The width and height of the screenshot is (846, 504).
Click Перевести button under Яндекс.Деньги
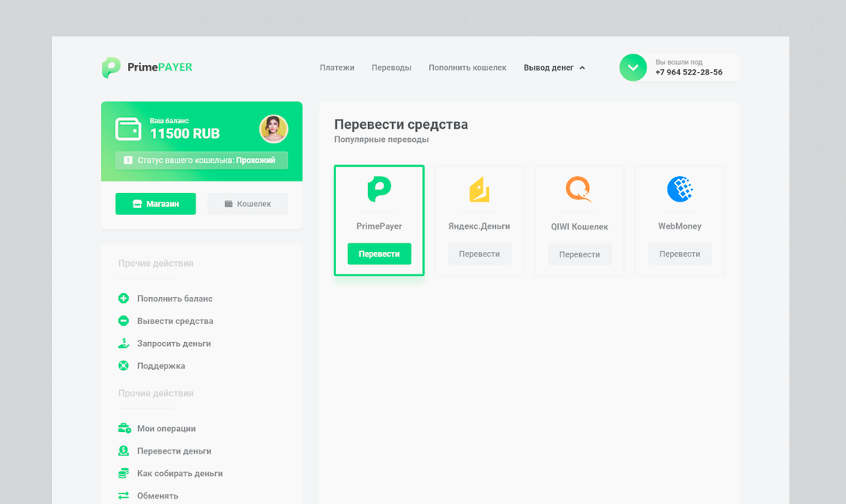click(x=479, y=254)
